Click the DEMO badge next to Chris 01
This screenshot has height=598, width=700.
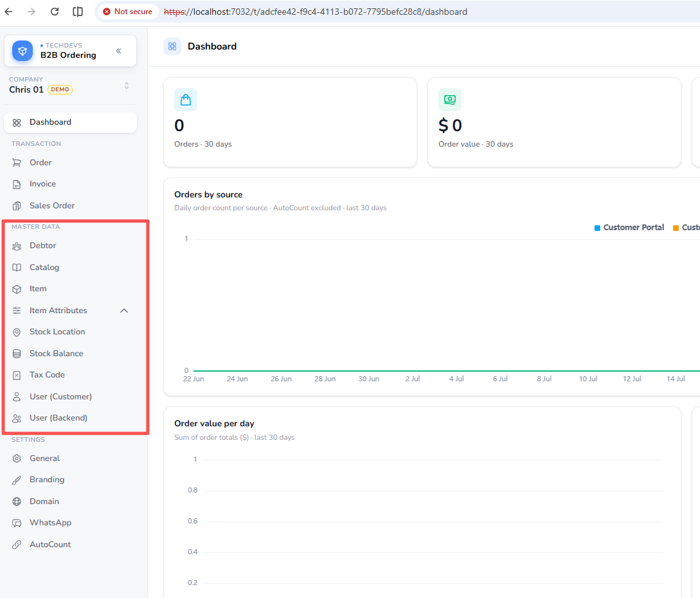(x=60, y=89)
